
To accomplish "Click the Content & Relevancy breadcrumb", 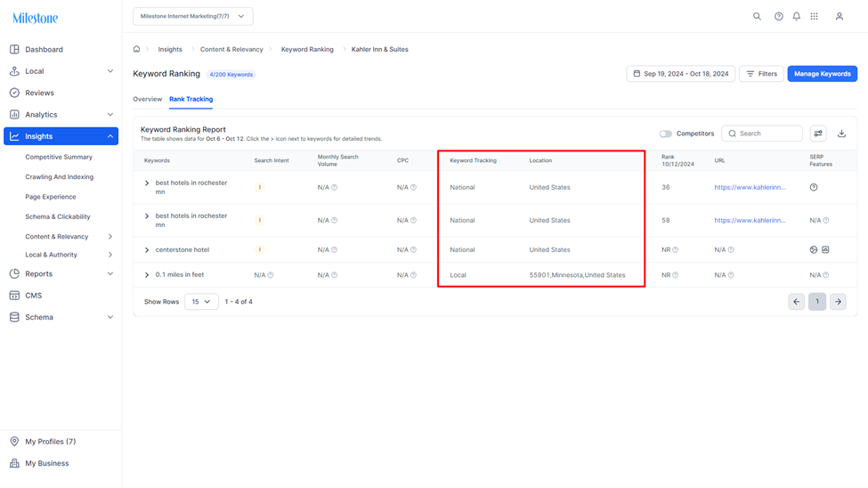I will coord(231,49).
